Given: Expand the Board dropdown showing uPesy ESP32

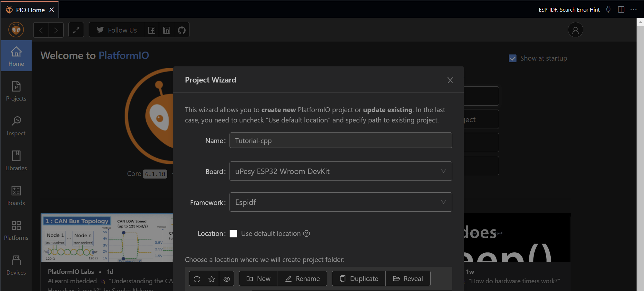Looking at the screenshot, I should click(x=341, y=171).
